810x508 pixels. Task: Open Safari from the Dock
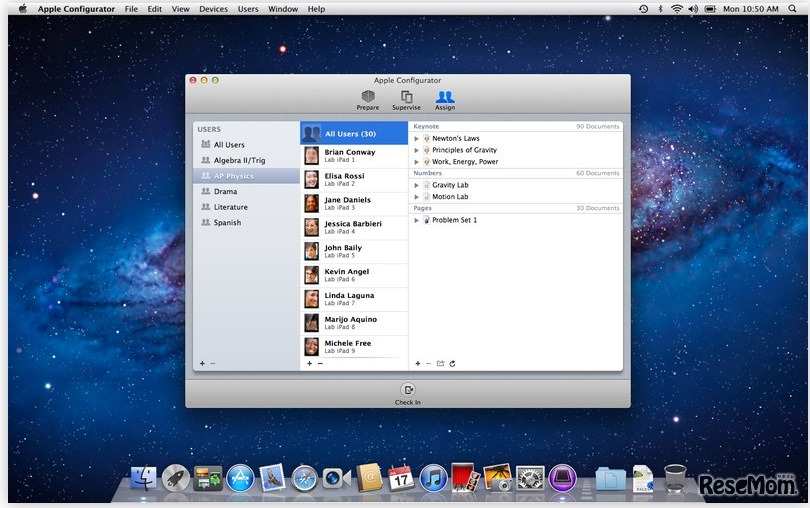305,479
